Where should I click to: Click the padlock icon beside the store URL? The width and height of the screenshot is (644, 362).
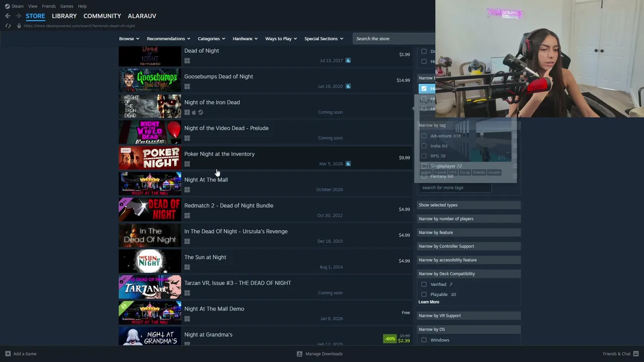click(x=19, y=26)
